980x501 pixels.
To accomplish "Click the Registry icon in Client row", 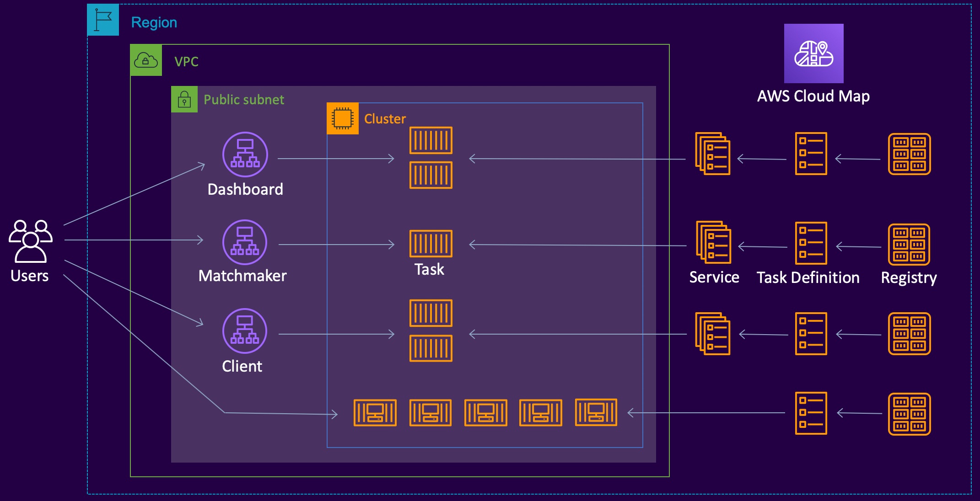I will [x=910, y=334].
